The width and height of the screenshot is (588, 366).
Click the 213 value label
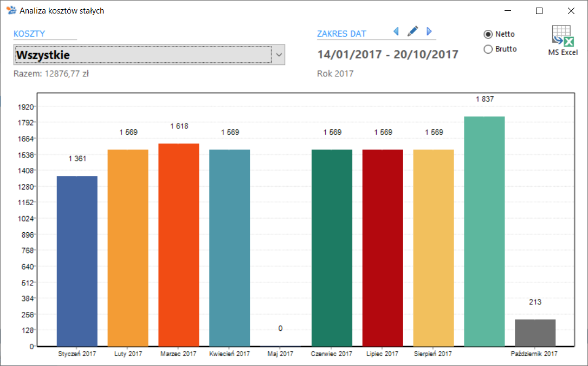(x=535, y=302)
